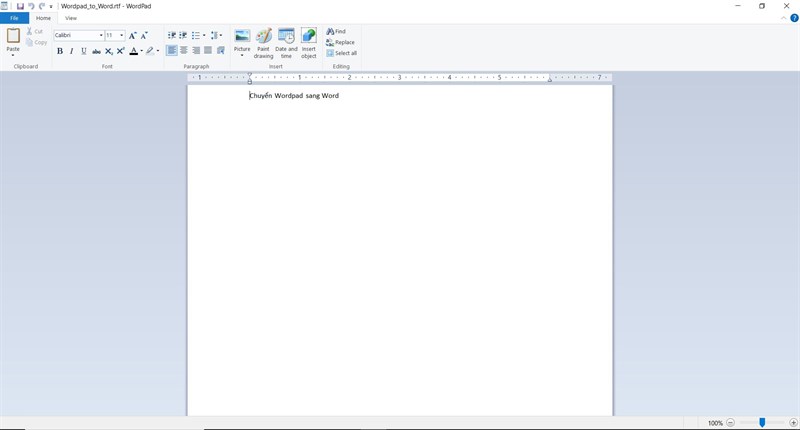Switch to the View ribbon tab

(71, 18)
